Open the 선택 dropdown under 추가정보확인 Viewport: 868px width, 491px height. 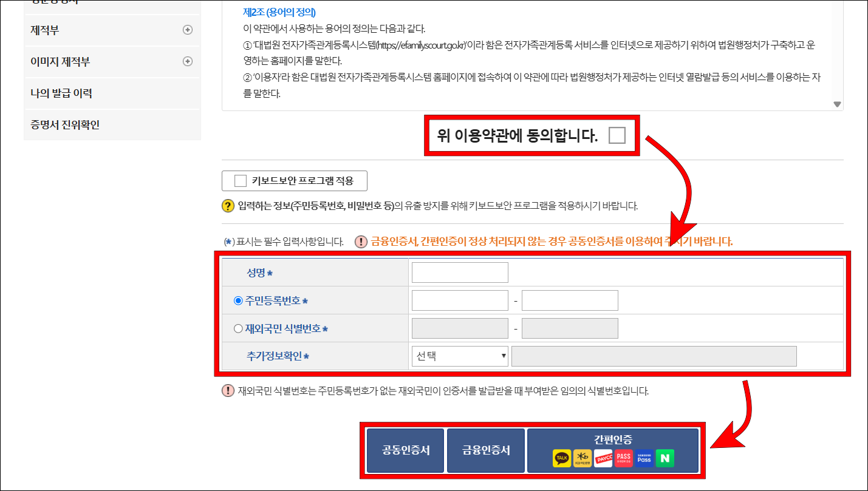tap(459, 356)
